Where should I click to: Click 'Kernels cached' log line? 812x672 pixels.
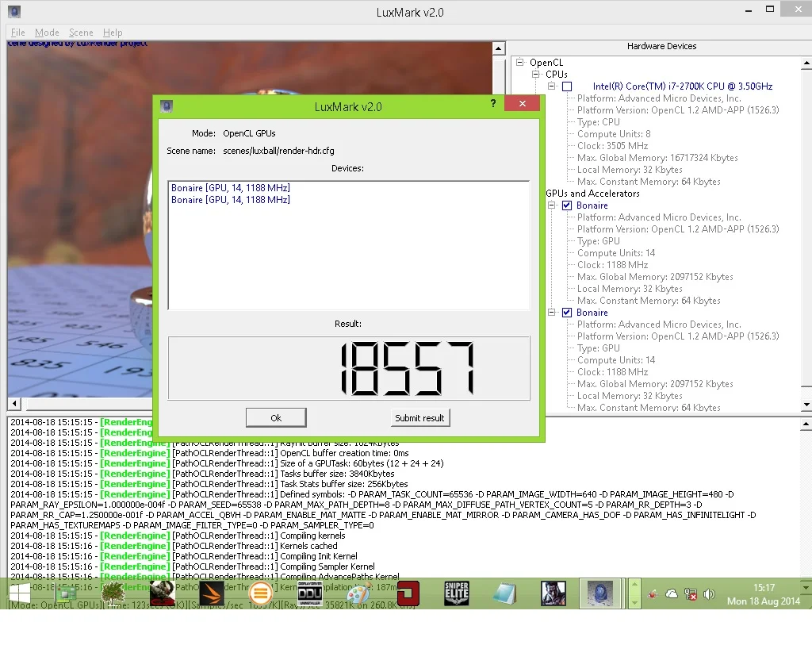point(308,546)
